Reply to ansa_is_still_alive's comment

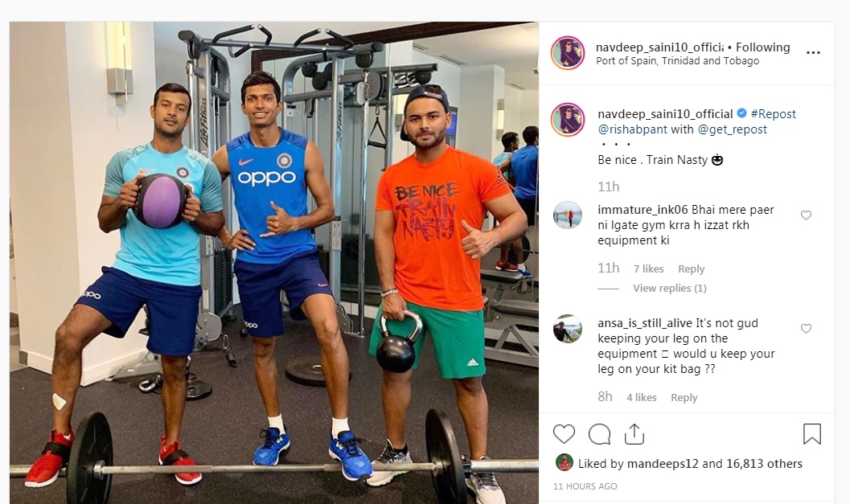click(684, 397)
